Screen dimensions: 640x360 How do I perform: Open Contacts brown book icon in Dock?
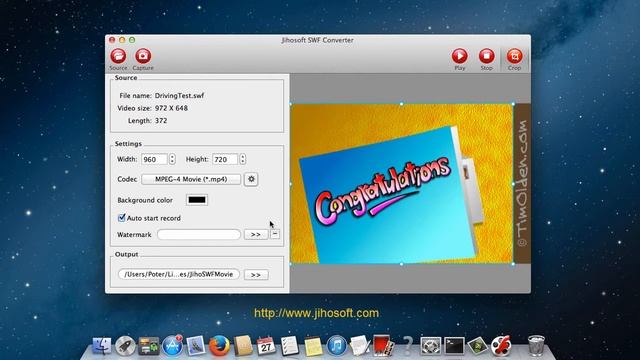click(x=243, y=346)
